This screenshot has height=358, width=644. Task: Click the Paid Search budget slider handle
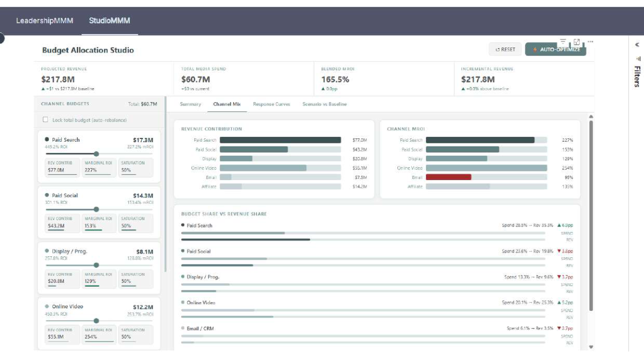96,154
